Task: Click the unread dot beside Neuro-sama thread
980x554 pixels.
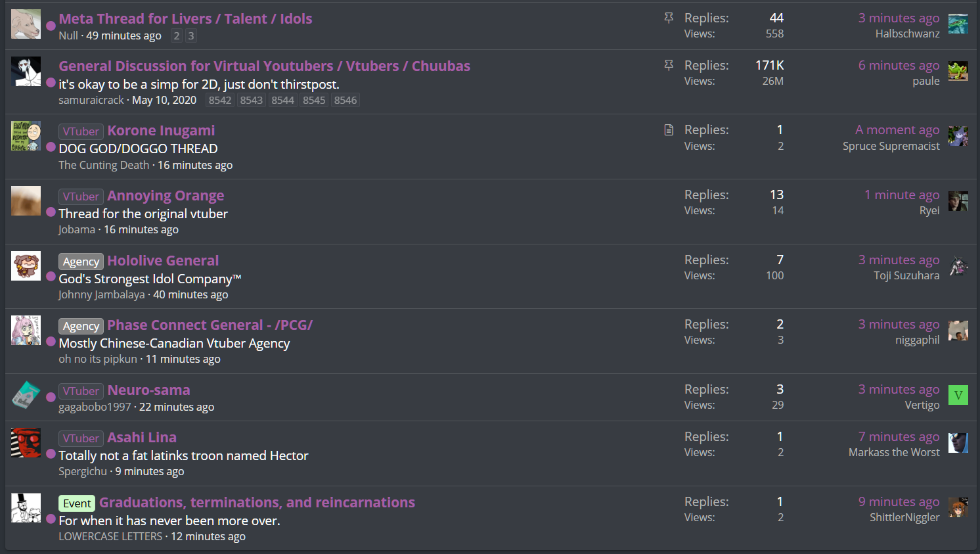Action: tap(51, 397)
